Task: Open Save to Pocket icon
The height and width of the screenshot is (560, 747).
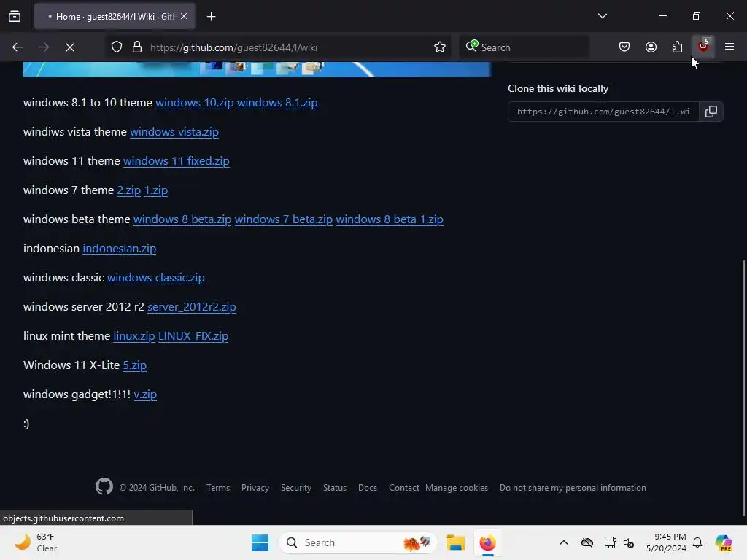Action: pyautogui.click(x=624, y=47)
